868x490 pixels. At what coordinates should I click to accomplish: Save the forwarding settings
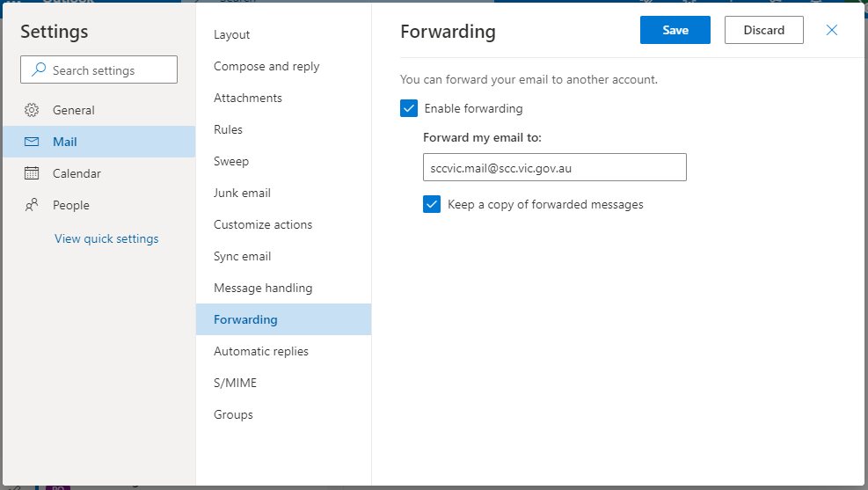tap(675, 30)
